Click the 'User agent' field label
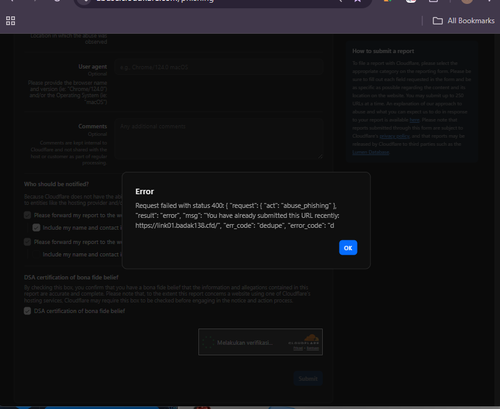500x409 pixels. tap(93, 67)
